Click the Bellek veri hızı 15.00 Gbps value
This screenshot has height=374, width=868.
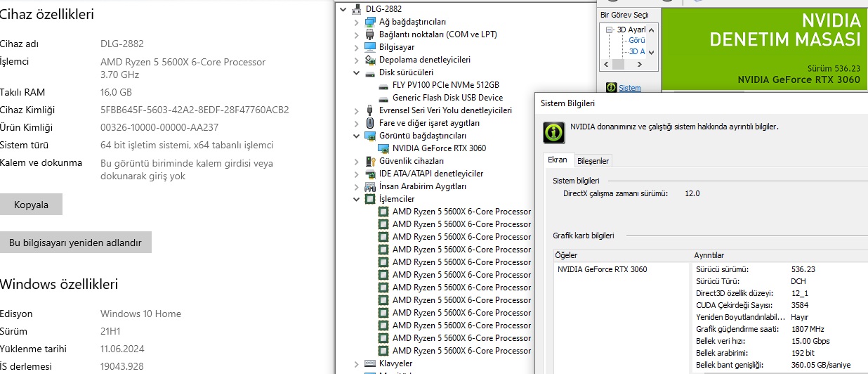pyautogui.click(x=810, y=341)
